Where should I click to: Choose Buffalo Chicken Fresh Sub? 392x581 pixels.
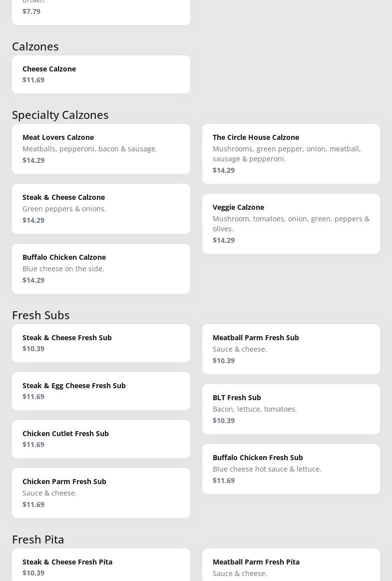291,469
